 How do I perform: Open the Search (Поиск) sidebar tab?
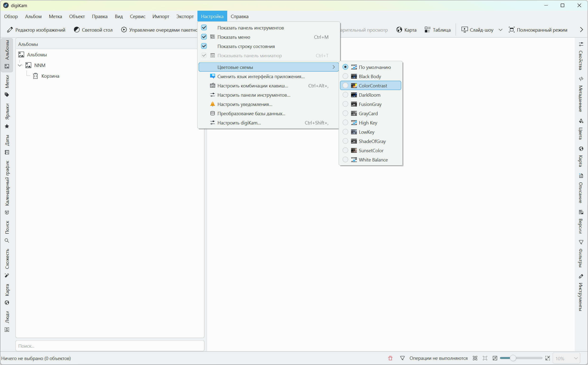pos(7,232)
